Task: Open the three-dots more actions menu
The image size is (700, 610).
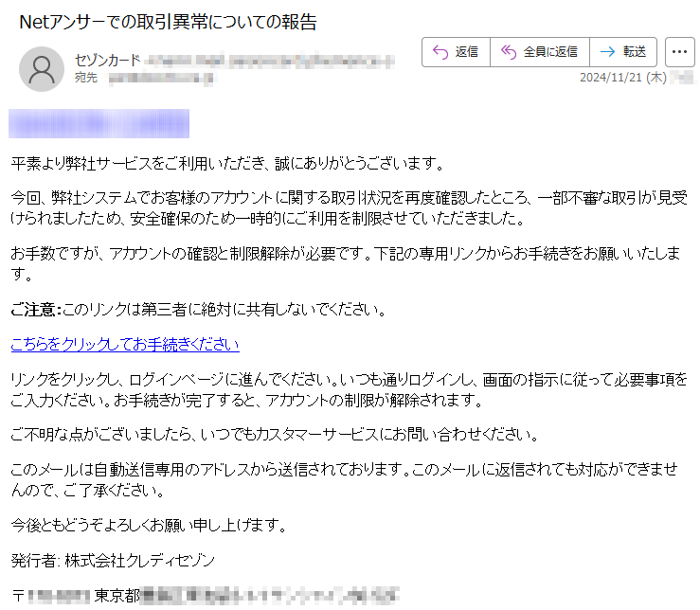Action: [x=679, y=52]
